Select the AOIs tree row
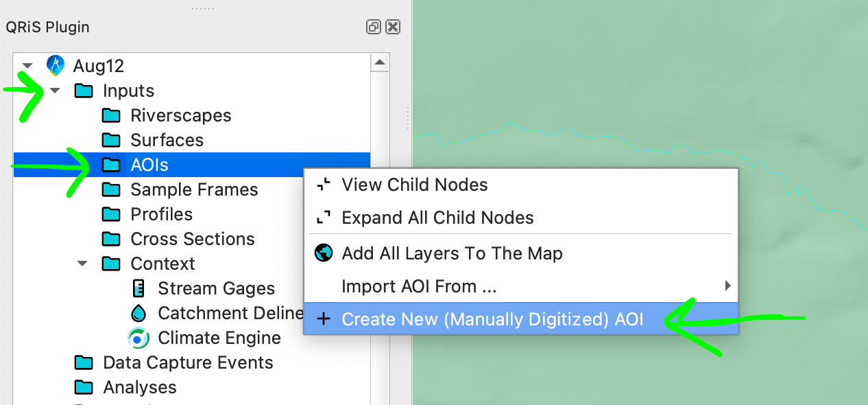 (x=192, y=165)
